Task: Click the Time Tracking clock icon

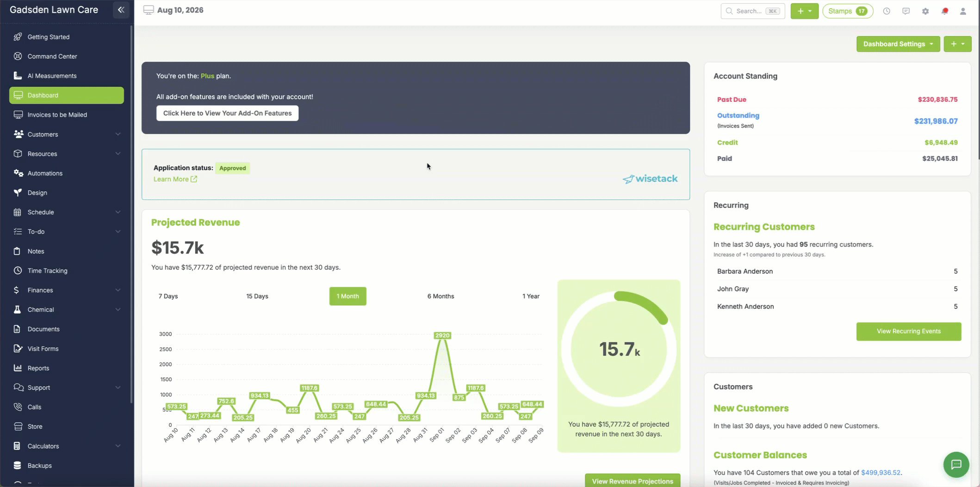Action: (x=18, y=270)
